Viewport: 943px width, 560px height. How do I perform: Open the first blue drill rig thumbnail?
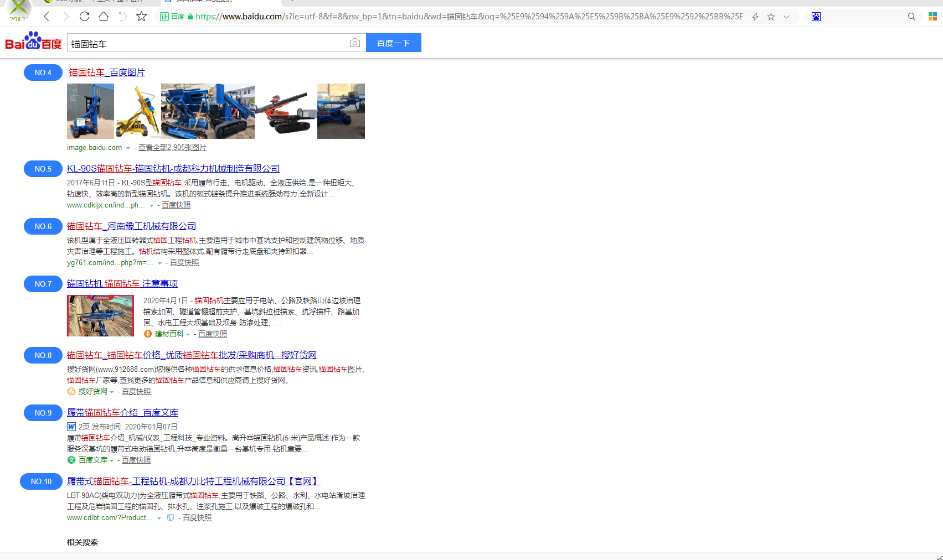pos(90,111)
